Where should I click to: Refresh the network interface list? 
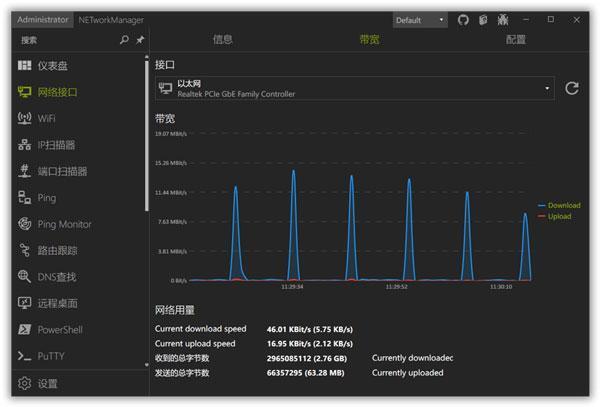572,88
